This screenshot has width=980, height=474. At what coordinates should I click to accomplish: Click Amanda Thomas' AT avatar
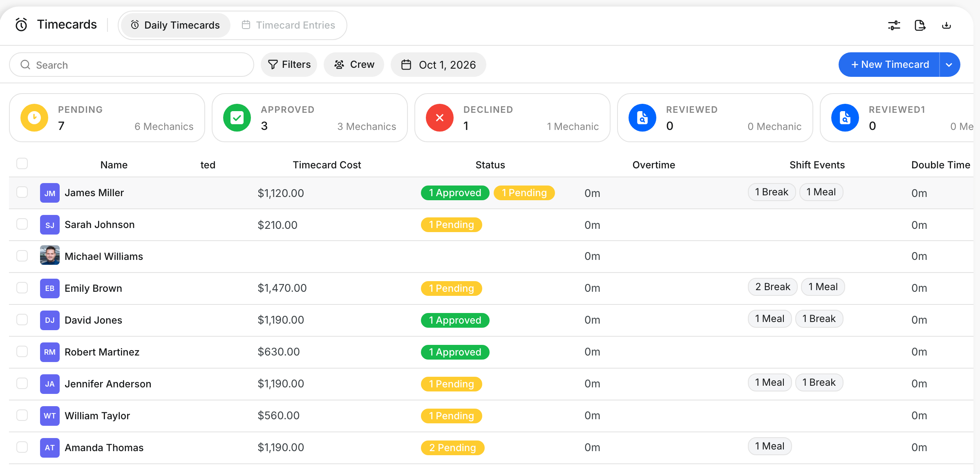(x=50, y=448)
